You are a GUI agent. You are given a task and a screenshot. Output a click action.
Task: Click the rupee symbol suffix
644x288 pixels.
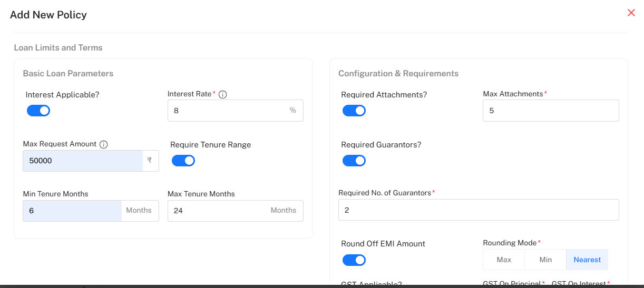(x=150, y=161)
